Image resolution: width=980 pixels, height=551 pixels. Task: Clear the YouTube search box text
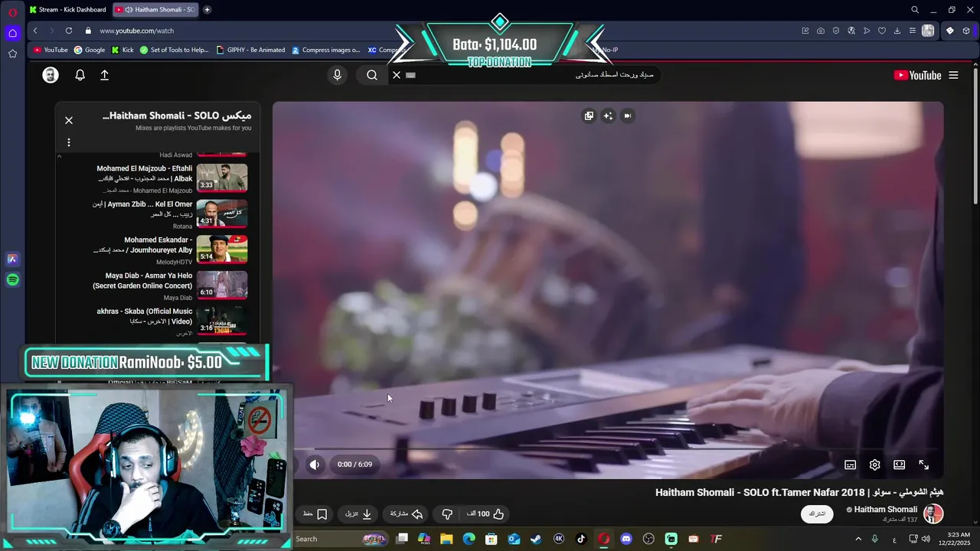pyautogui.click(x=397, y=75)
